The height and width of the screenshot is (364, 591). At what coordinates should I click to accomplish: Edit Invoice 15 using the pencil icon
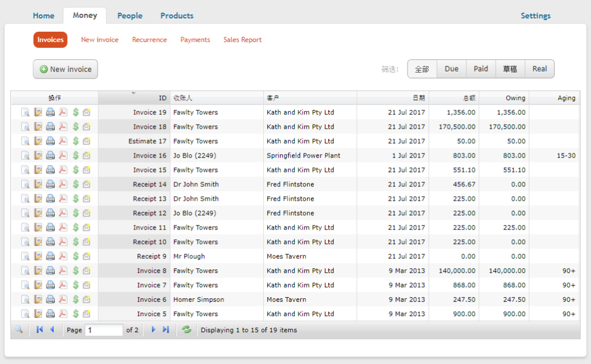(38, 170)
